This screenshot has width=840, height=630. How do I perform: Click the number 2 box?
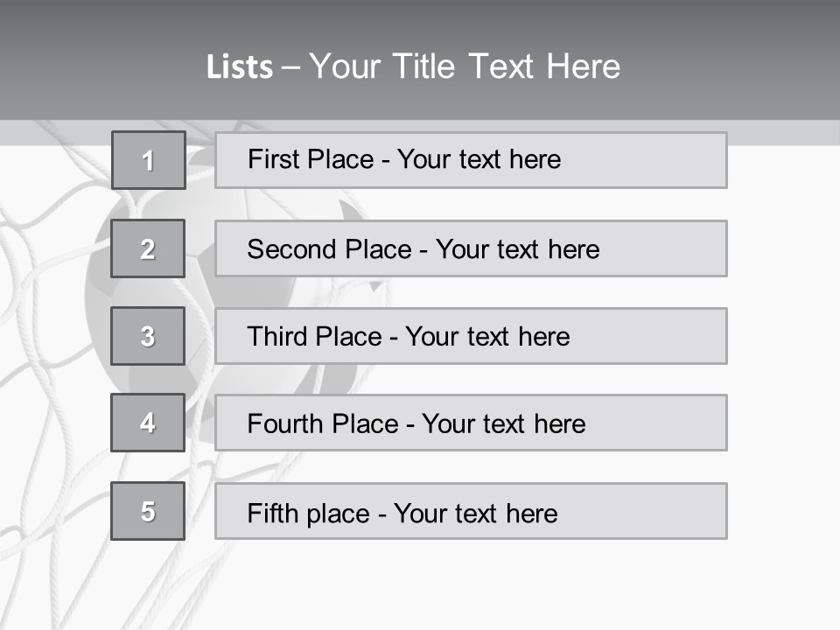click(x=148, y=248)
